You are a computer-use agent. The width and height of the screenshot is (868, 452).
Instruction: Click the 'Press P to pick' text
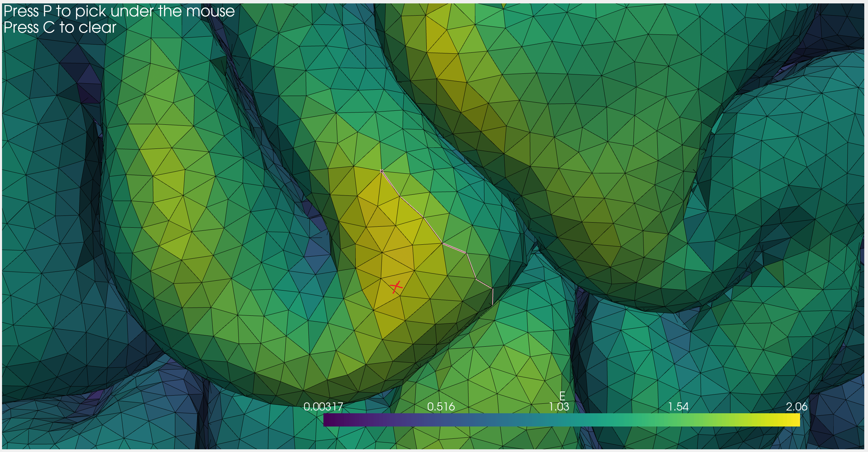pos(119,11)
